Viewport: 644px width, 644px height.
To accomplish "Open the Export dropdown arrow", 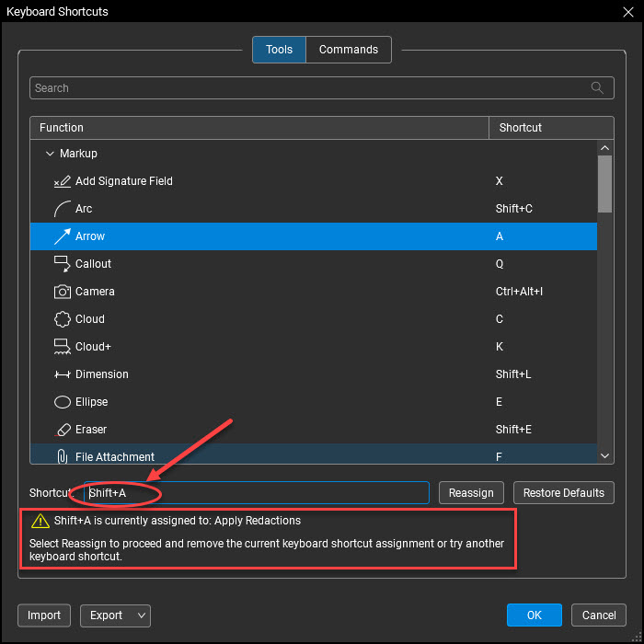I will pos(142,615).
